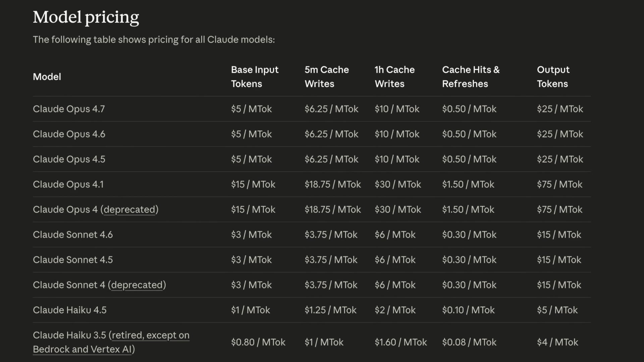Image resolution: width=644 pixels, height=362 pixels.
Task: Select Sonnet 4.6 base input price $3
Action: click(x=251, y=235)
